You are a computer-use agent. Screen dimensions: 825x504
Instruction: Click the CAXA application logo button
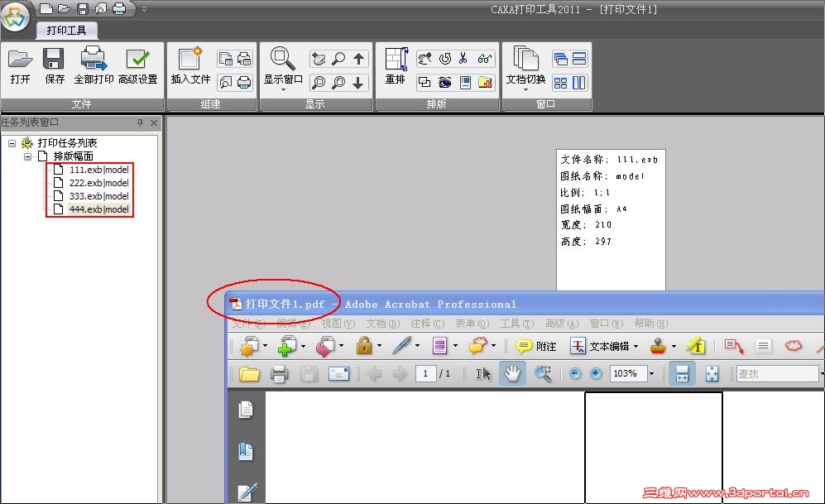click(15, 17)
